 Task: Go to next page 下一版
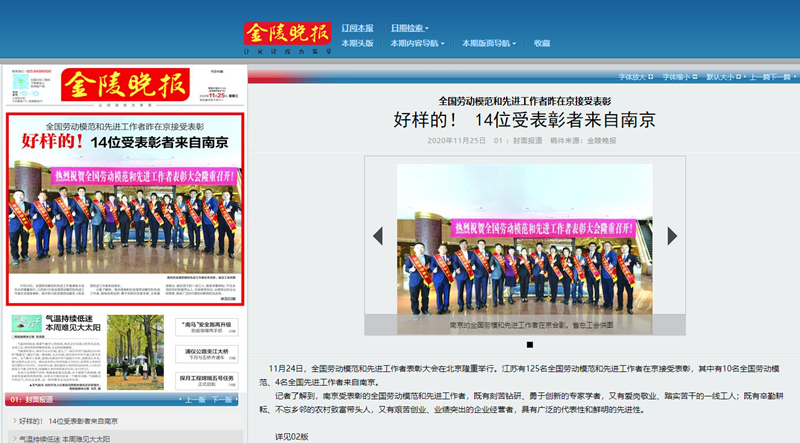click(223, 400)
